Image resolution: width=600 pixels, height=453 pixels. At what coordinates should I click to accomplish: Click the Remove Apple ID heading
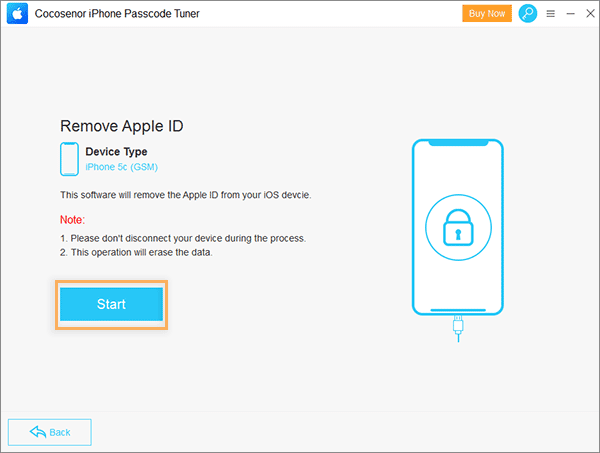[122, 126]
